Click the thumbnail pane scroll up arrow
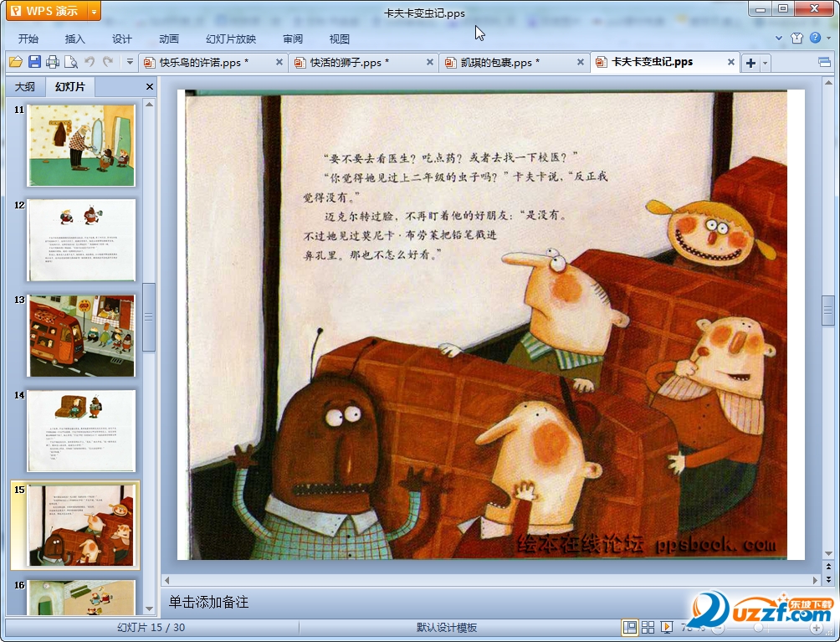The width and height of the screenshot is (840, 642). click(x=150, y=104)
